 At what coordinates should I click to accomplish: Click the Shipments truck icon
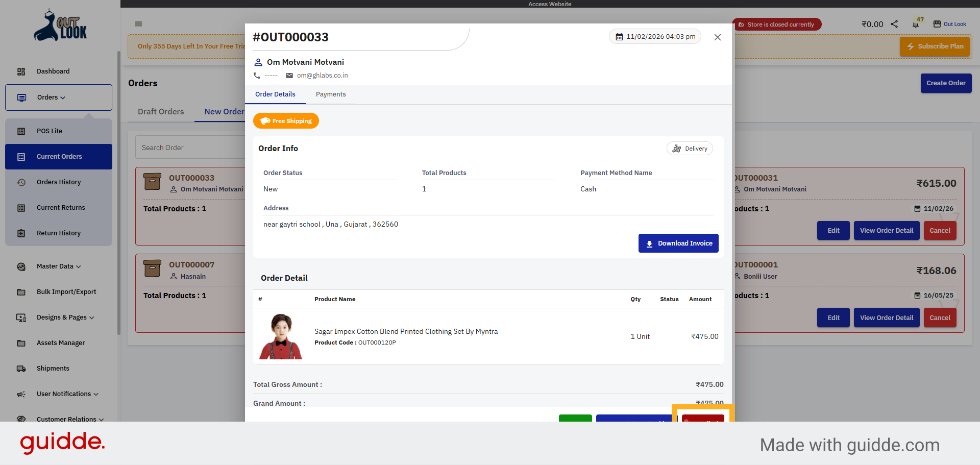point(21,369)
